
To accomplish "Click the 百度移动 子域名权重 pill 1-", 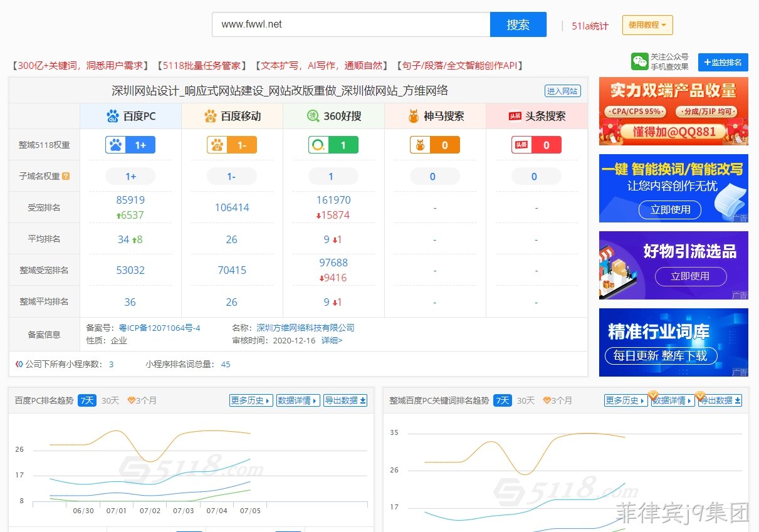I will (232, 176).
